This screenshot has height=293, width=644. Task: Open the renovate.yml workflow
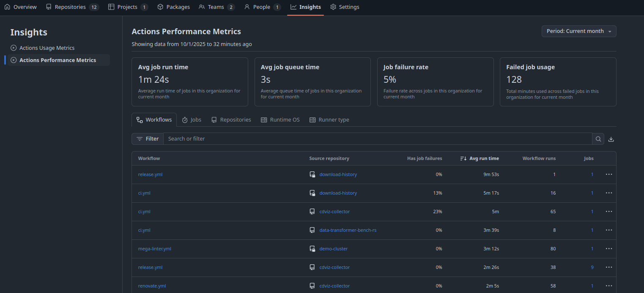[x=152, y=286]
